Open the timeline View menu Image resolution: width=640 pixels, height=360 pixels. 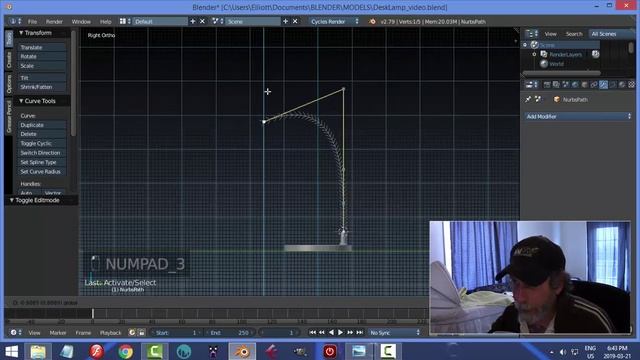pyautogui.click(x=34, y=333)
